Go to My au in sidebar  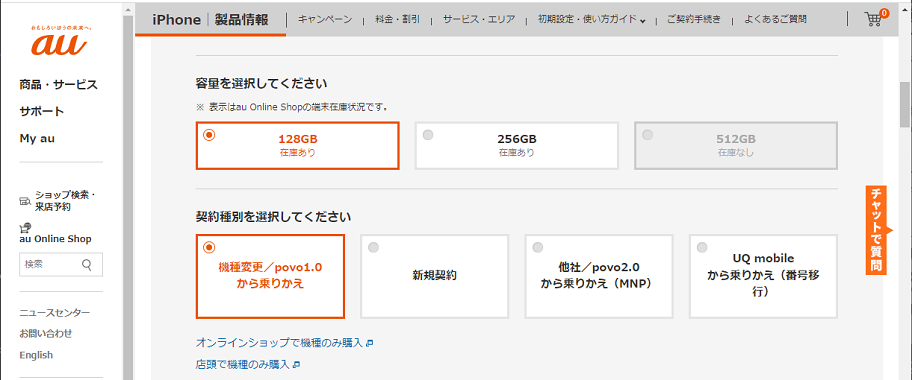(x=37, y=138)
